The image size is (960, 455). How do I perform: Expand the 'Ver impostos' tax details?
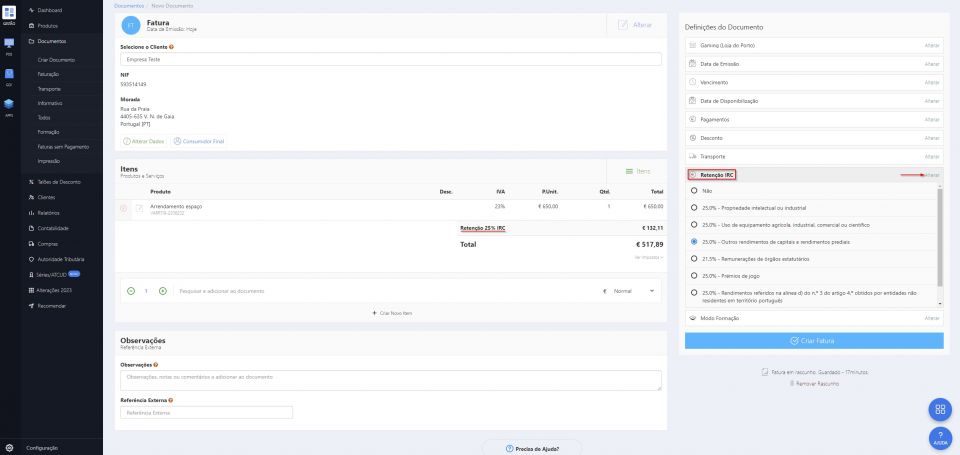pos(648,257)
